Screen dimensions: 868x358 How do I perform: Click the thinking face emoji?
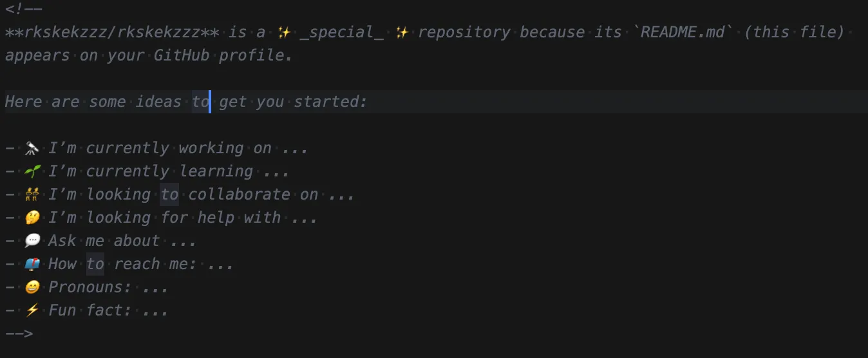[32, 218]
